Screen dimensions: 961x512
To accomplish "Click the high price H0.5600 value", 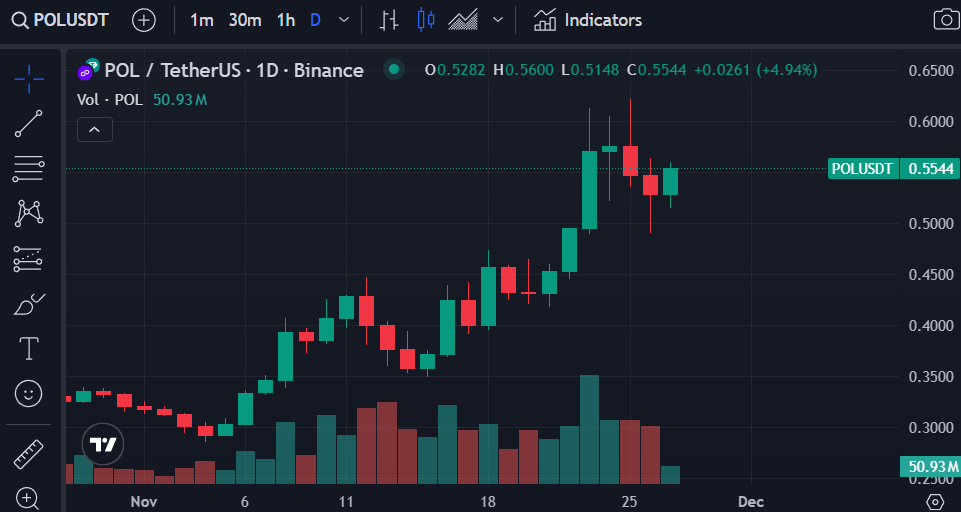I will pyautogui.click(x=523, y=70).
